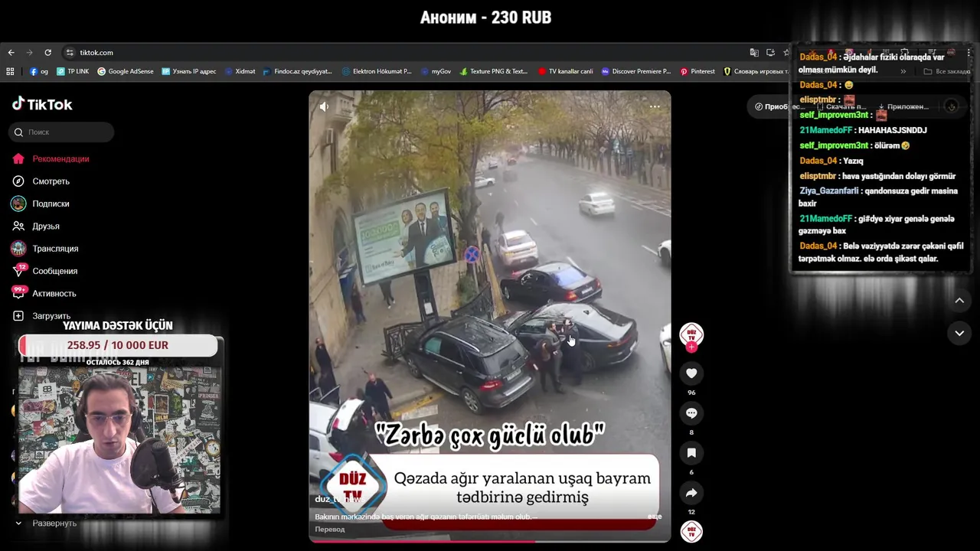
Task: Open the Findoc.az bookmark
Action: tap(297, 71)
